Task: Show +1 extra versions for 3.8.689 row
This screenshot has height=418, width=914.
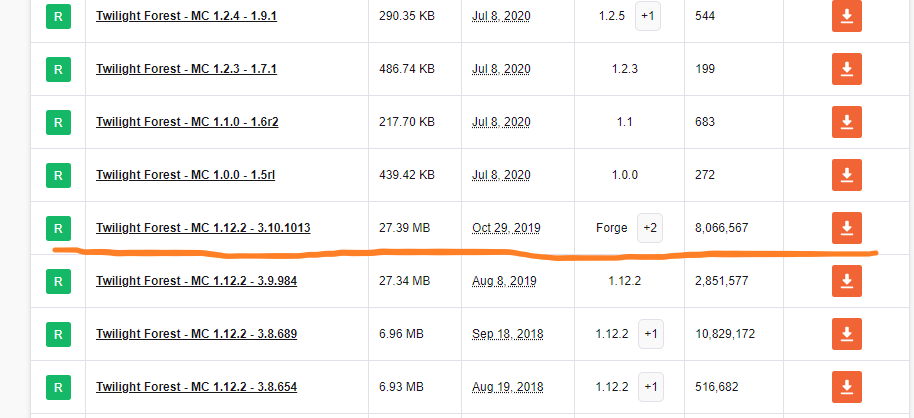Action: pos(650,333)
